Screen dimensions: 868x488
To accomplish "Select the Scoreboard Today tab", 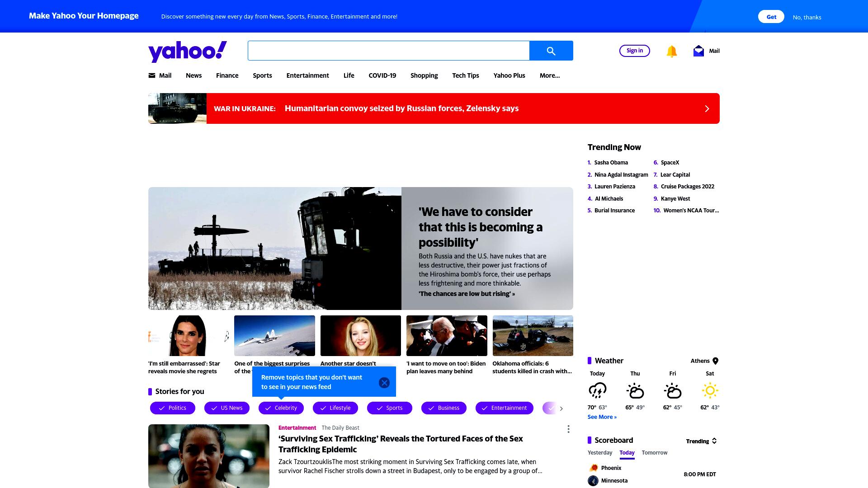I will (x=627, y=453).
